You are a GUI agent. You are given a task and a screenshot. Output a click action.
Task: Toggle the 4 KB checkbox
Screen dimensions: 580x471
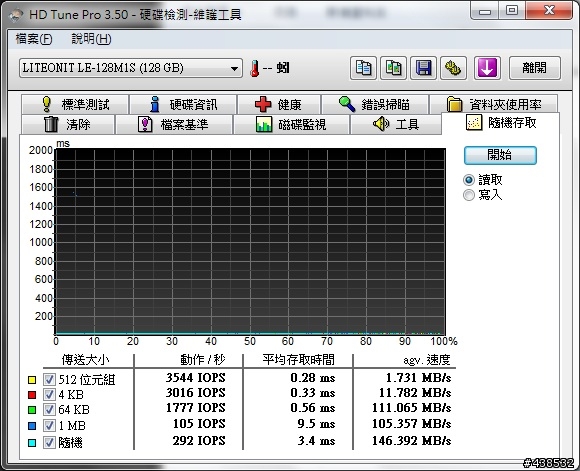click(49, 394)
